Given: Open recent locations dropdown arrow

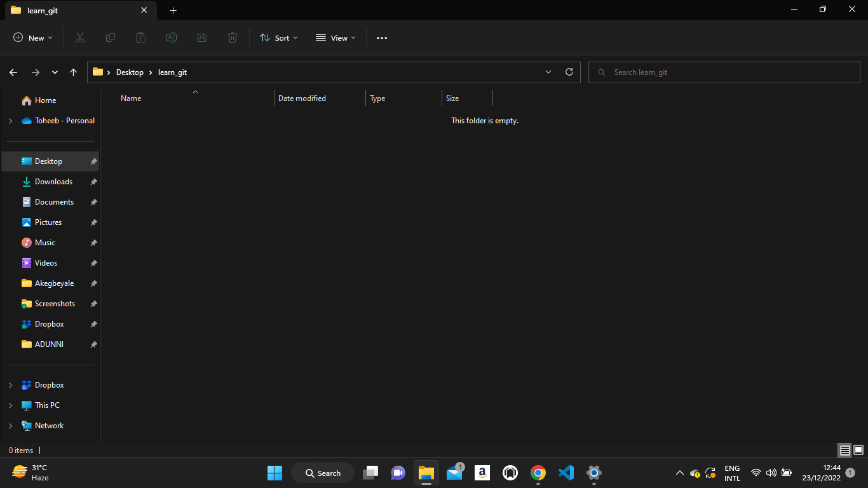Looking at the screenshot, I should (x=55, y=72).
